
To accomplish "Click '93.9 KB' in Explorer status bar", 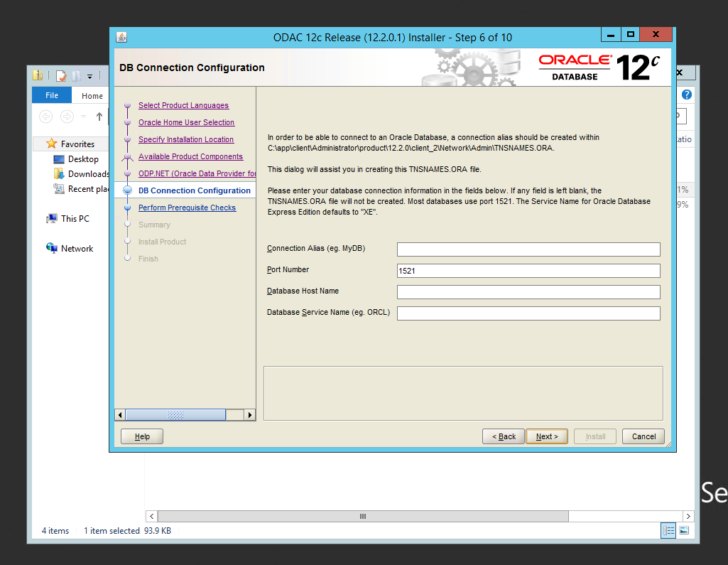I will point(158,531).
